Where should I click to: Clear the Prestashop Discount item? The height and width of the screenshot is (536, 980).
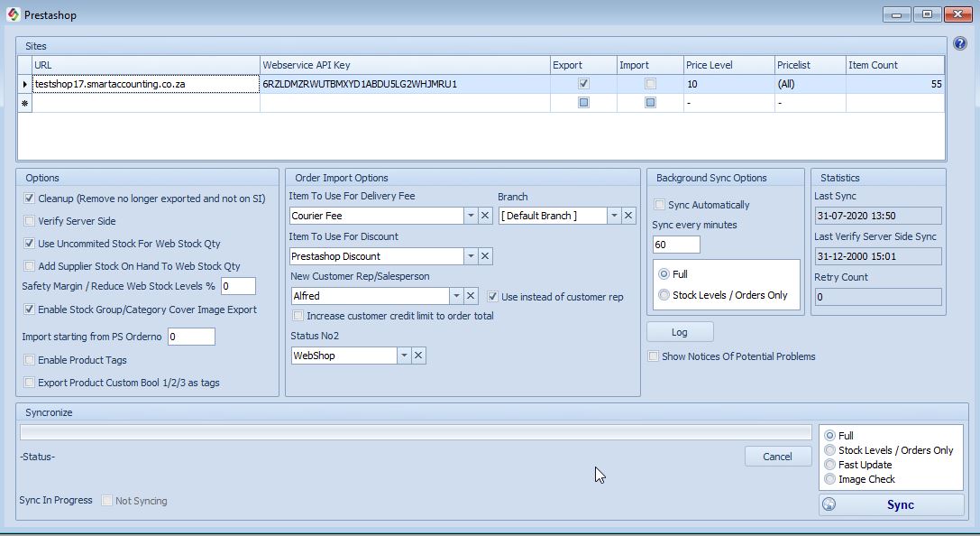[x=485, y=255]
